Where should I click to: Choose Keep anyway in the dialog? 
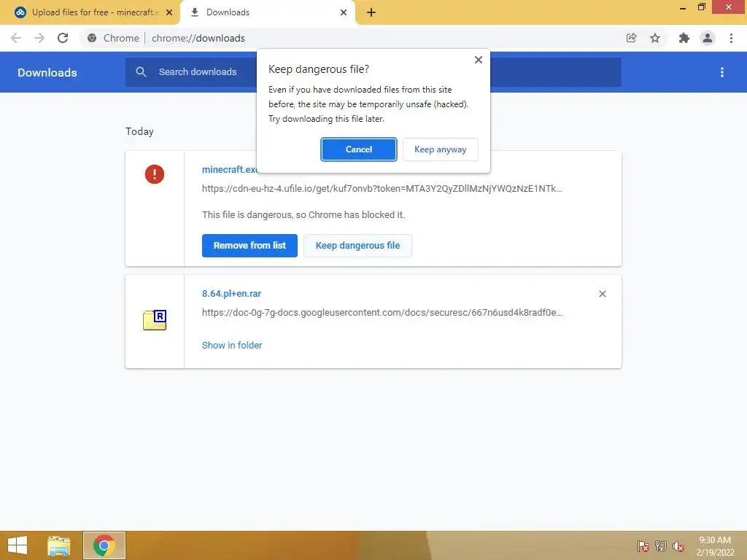tap(440, 149)
